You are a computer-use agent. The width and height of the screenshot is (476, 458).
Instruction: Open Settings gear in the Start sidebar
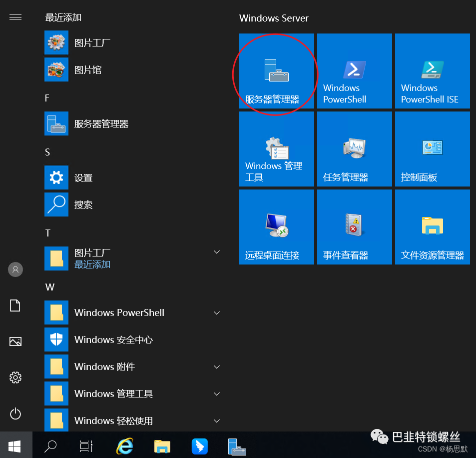15,377
